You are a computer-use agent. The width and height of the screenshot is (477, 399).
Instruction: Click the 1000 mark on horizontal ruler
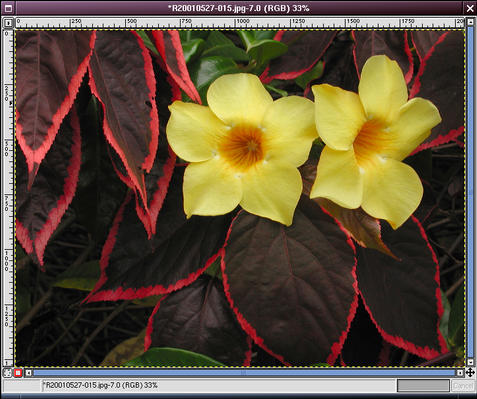point(242,21)
